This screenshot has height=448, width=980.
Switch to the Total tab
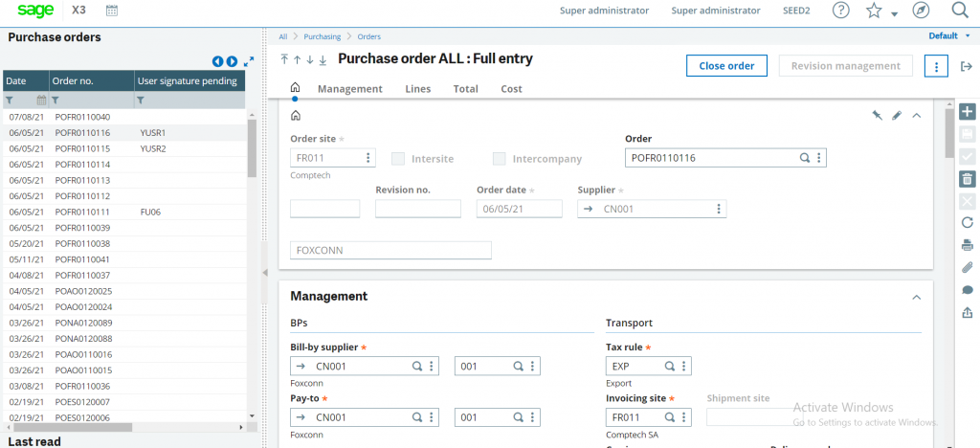[466, 89]
